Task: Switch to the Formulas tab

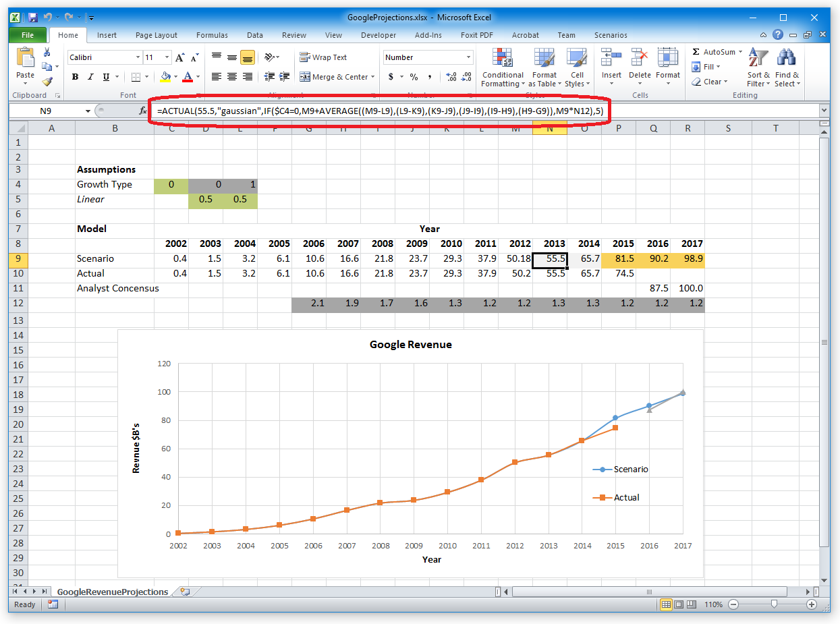Action: 212,35
